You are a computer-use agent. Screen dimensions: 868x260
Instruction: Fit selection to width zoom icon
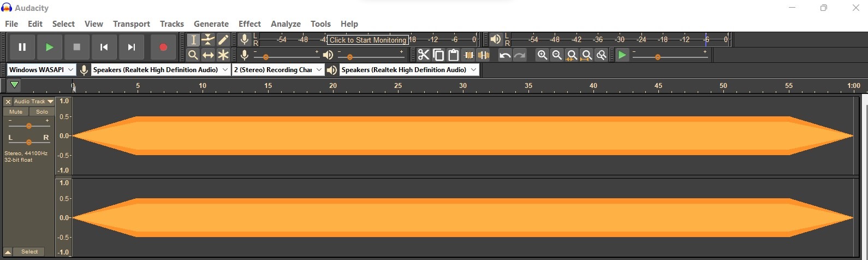572,55
